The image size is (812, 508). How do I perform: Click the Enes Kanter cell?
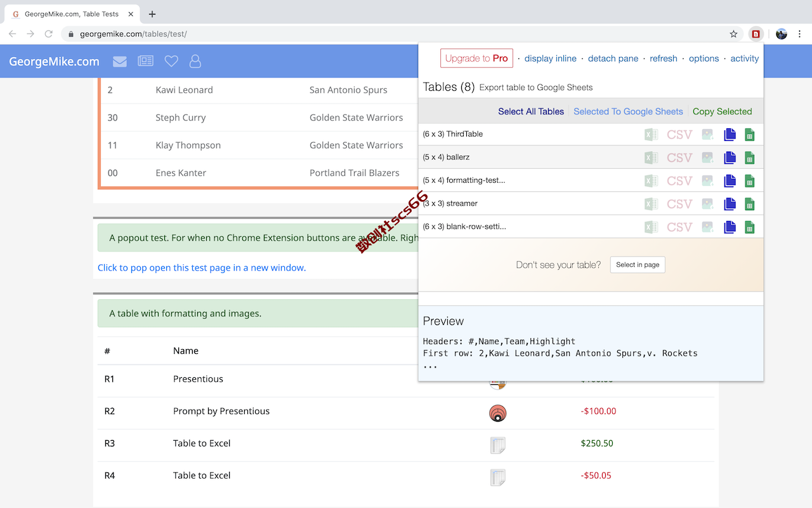coord(181,173)
